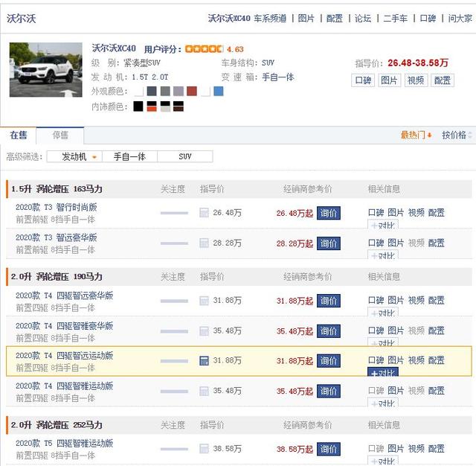Switch to the 在售 tab

coord(19,135)
